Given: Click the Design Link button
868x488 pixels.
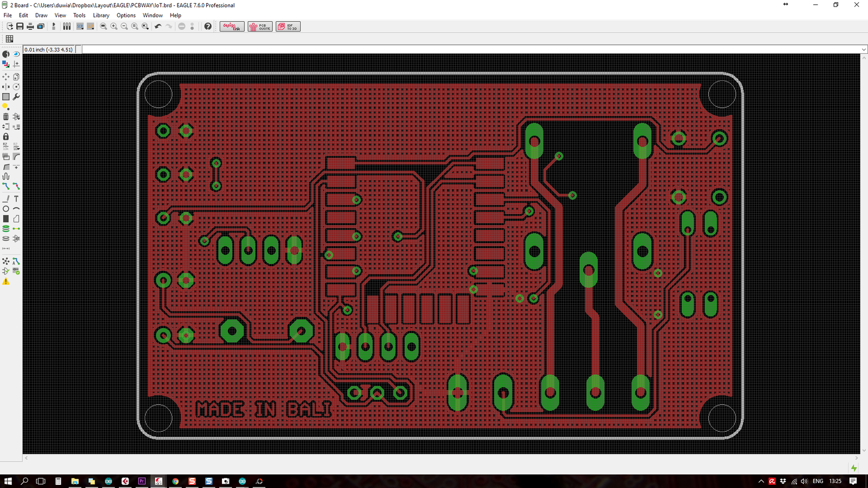Looking at the screenshot, I should click(232, 27).
